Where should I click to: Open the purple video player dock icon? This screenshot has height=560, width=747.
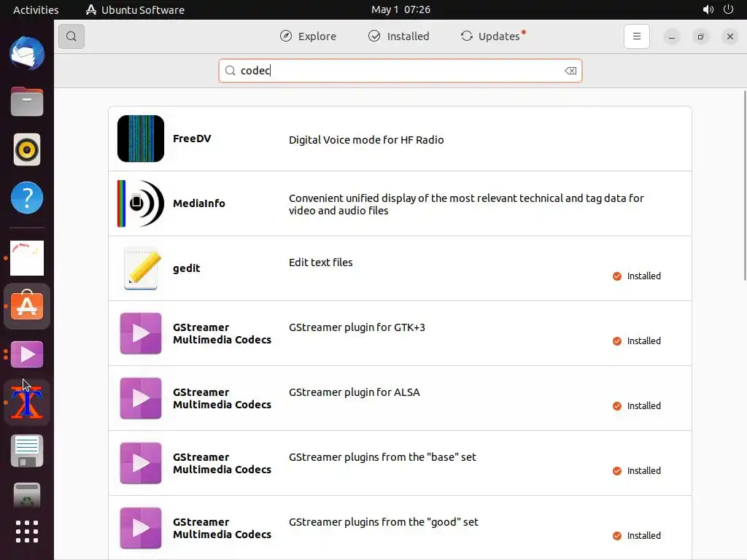coord(27,354)
